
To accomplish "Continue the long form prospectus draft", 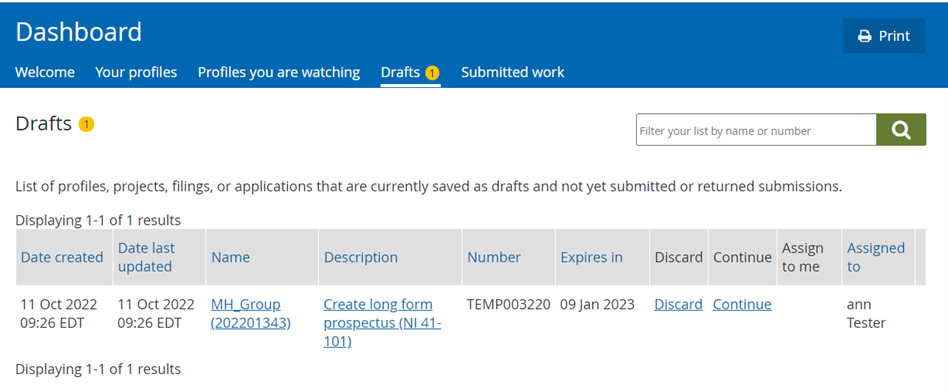I will (x=742, y=305).
